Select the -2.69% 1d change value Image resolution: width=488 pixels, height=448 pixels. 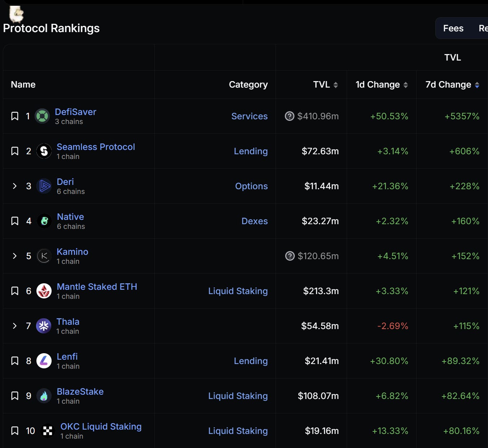(x=393, y=326)
